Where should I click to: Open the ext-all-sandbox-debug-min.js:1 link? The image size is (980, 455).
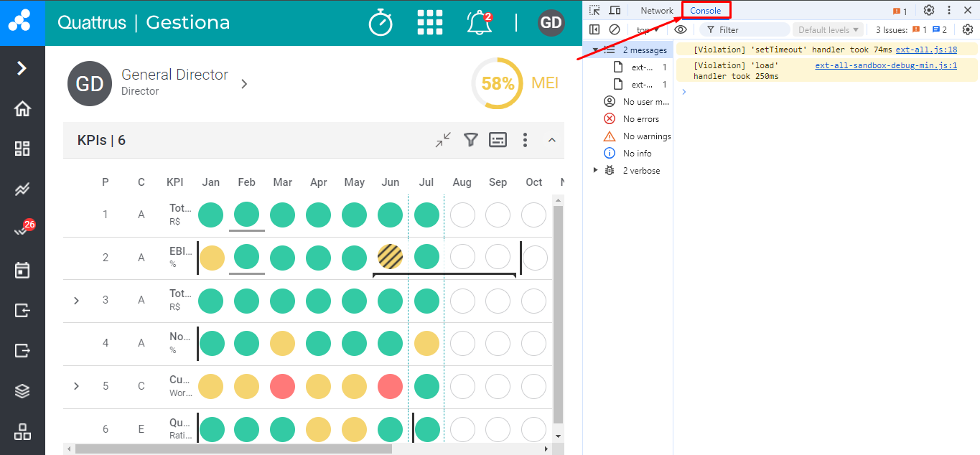tap(886, 65)
